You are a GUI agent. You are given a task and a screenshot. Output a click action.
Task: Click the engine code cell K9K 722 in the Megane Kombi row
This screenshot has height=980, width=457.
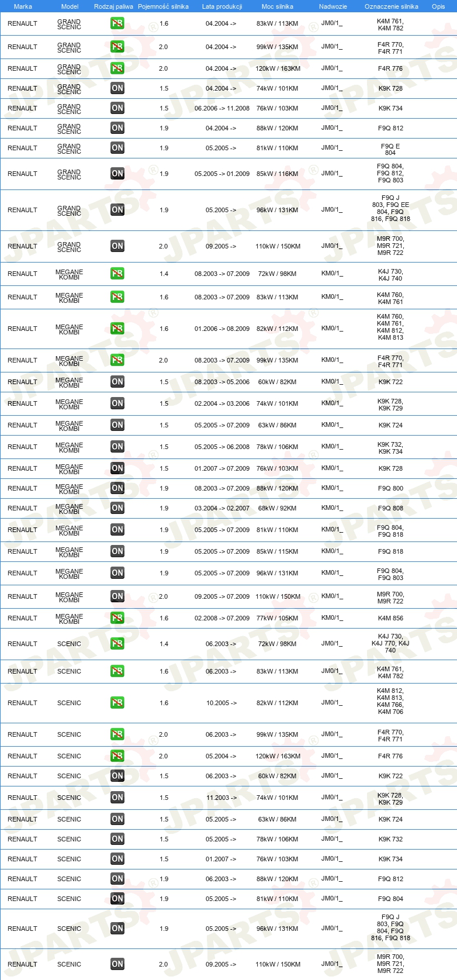coord(390,382)
